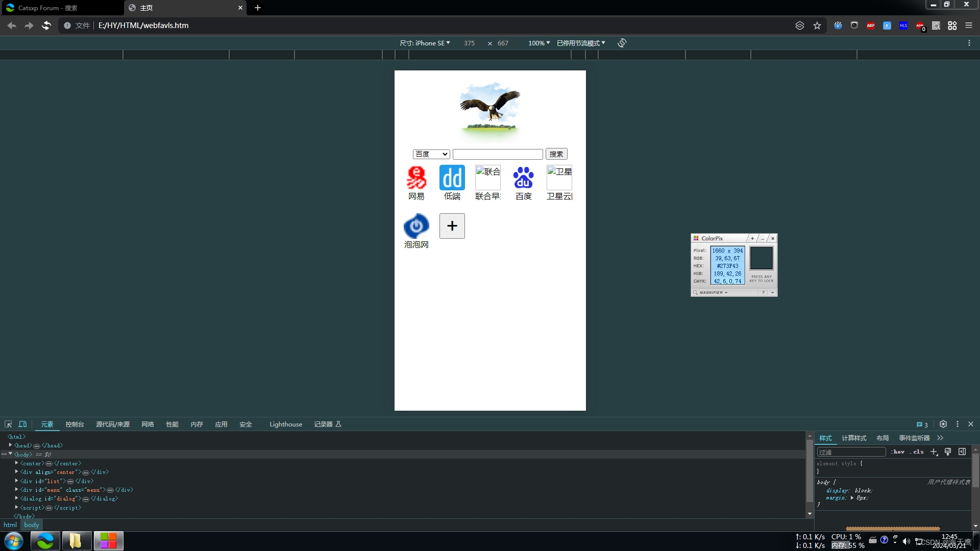The image size is (980, 551).
Task: Expand the div id="menu" node
Action: tap(16, 490)
